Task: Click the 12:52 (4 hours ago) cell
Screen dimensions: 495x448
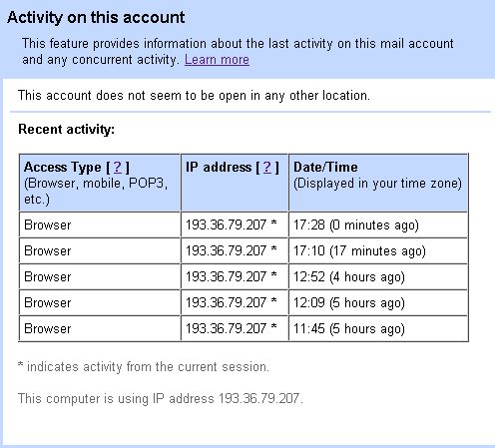Action: [378, 277]
